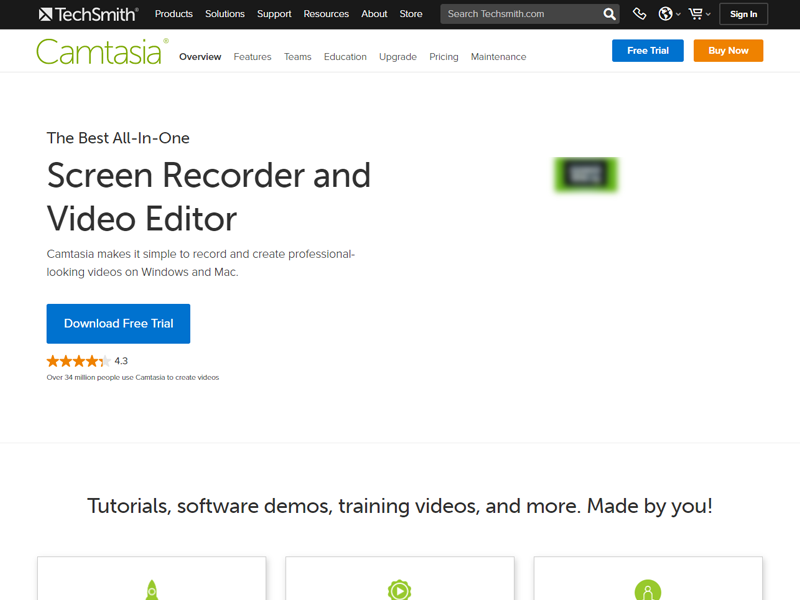Click the star rating icons
The width and height of the screenshot is (800, 600).
pos(79,361)
